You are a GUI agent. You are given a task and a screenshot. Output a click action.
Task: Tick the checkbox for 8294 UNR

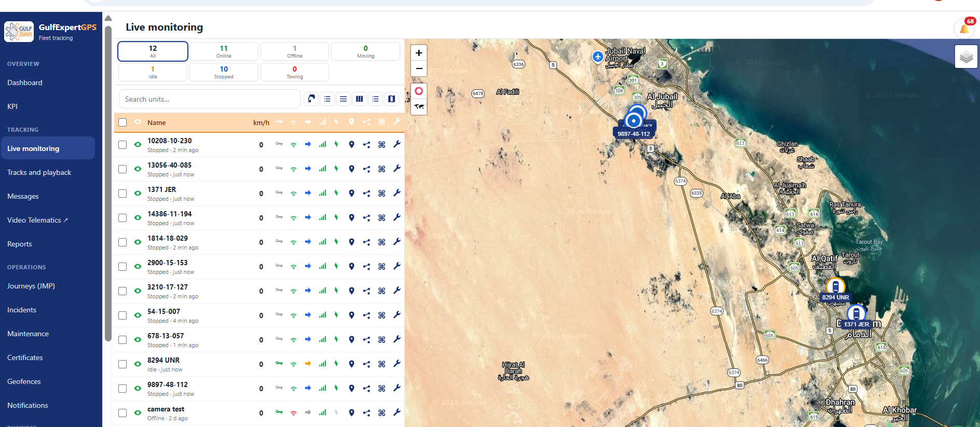click(122, 364)
